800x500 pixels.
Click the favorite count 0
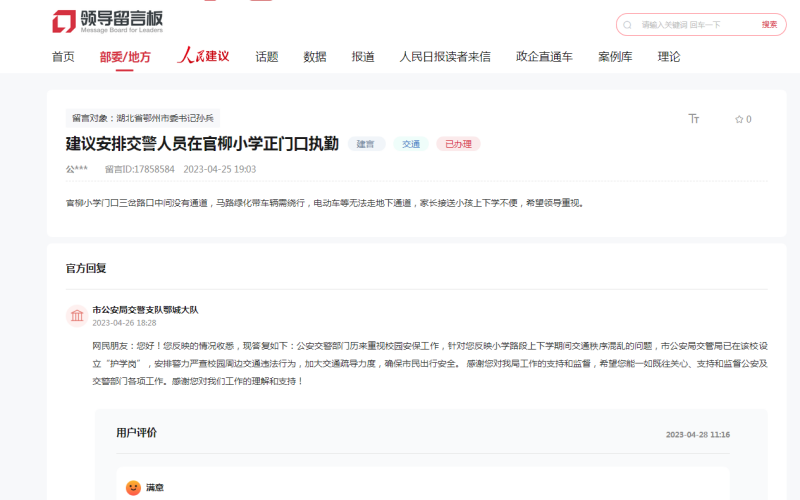point(748,119)
